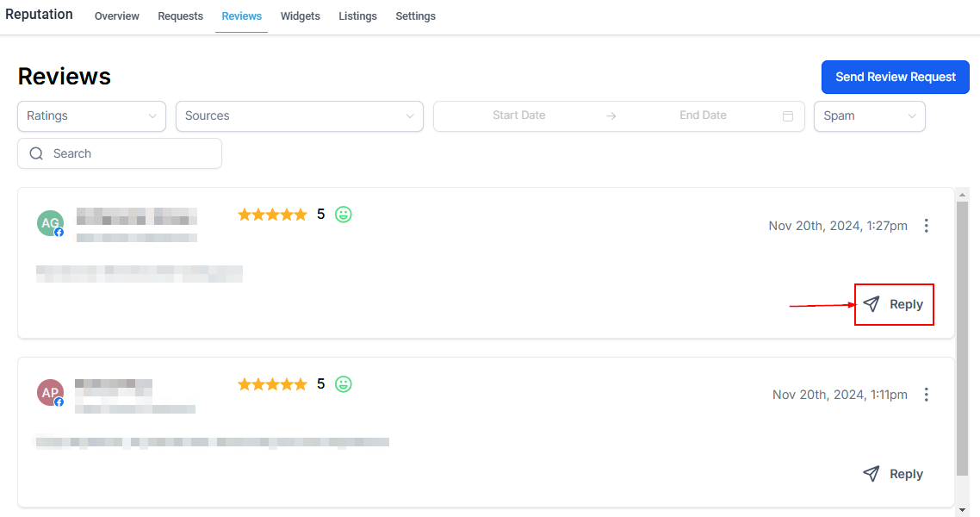Expand the Ratings filter dropdown
The image size is (980, 517).
[91, 116]
